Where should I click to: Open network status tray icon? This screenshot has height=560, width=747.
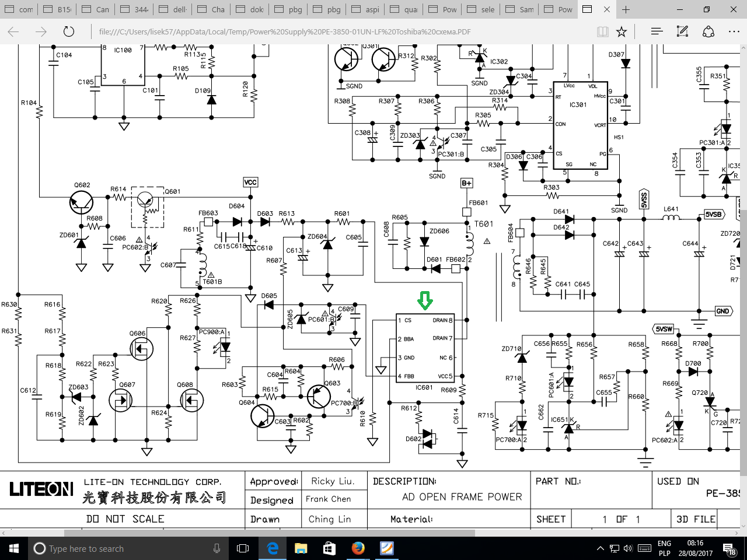point(614,548)
